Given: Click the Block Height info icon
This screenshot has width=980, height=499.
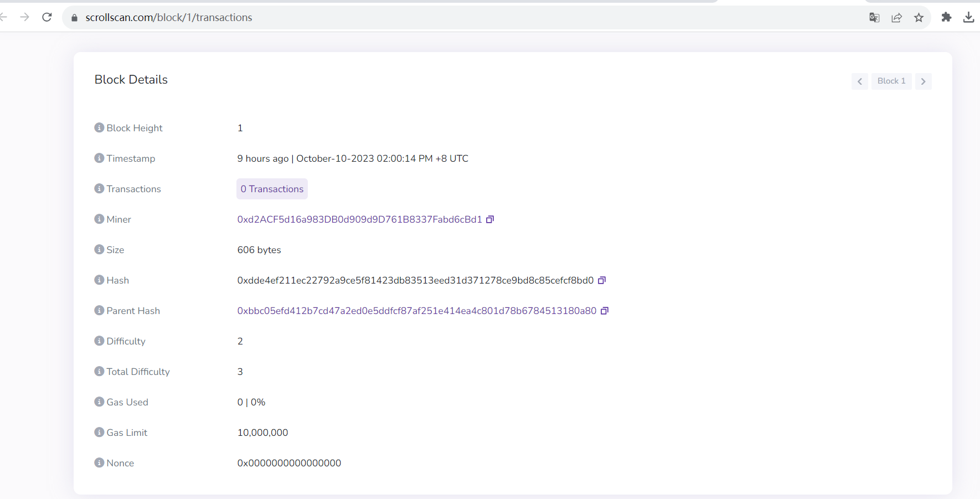Looking at the screenshot, I should pos(99,128).
